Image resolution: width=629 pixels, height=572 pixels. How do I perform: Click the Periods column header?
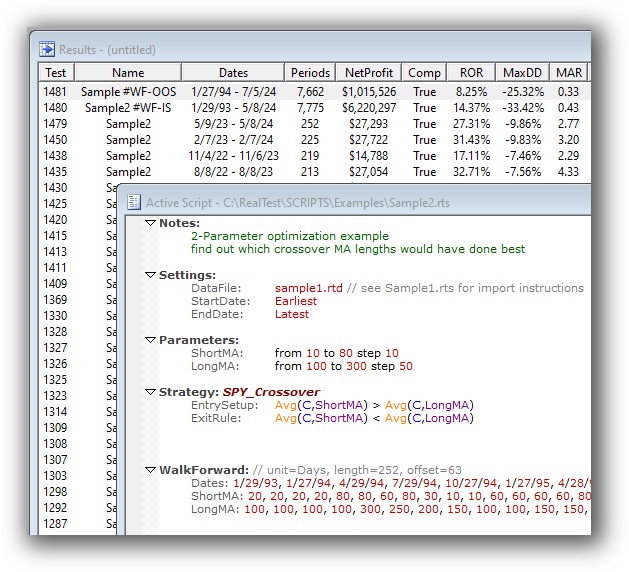[x=310, y=72]
